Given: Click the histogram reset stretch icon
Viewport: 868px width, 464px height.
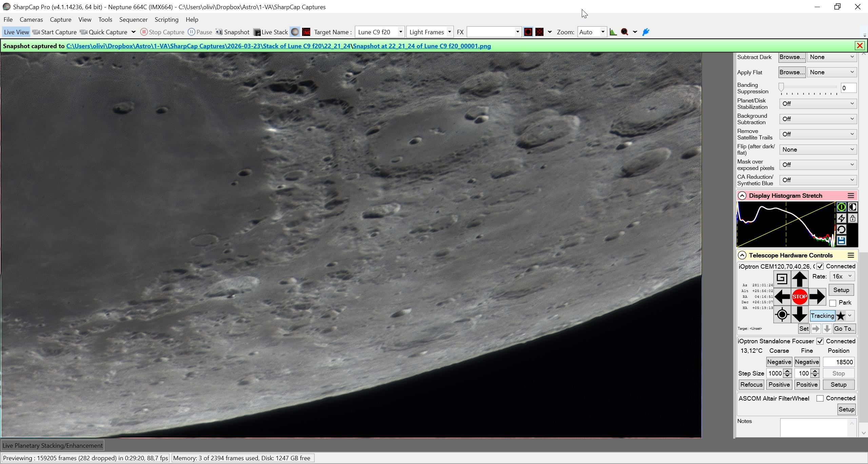Looking at the screenshot, I should [x=841, y=229].
